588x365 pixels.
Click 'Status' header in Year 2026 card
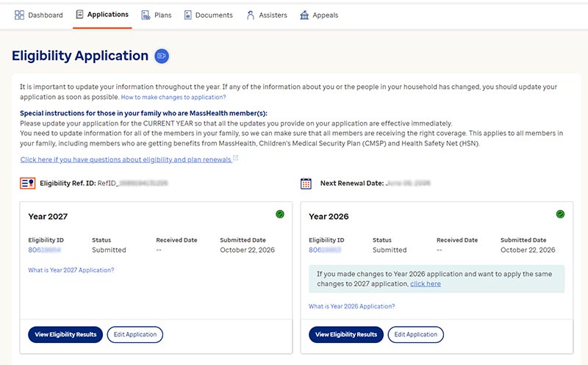click(x=381, y=240)
